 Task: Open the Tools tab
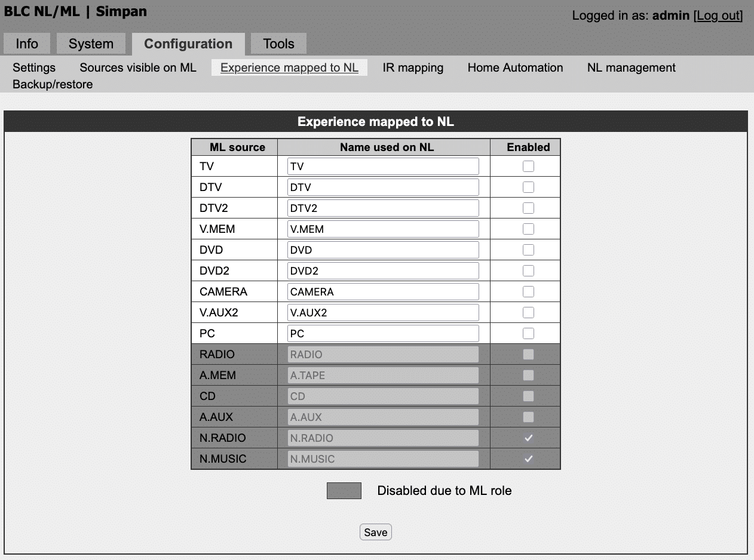[x=278, y=44]
